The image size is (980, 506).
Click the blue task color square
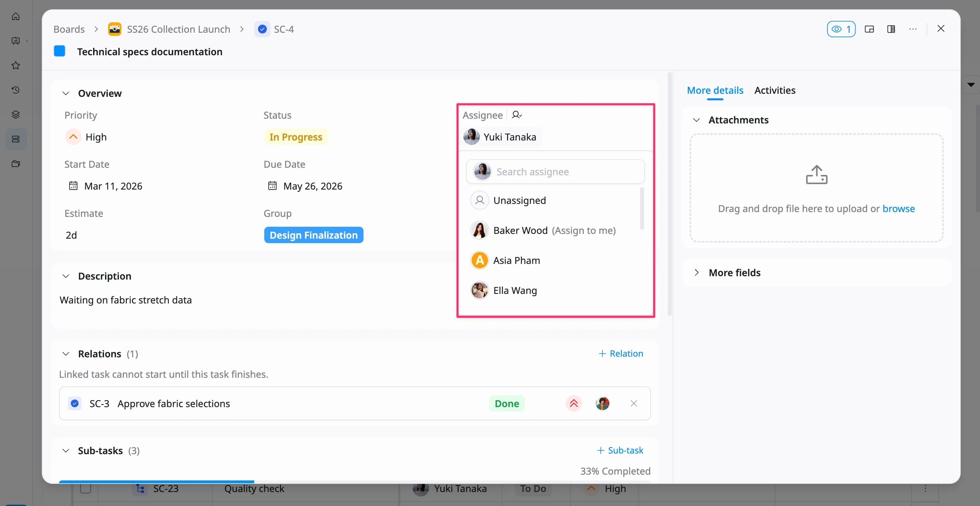pos(59,51)
